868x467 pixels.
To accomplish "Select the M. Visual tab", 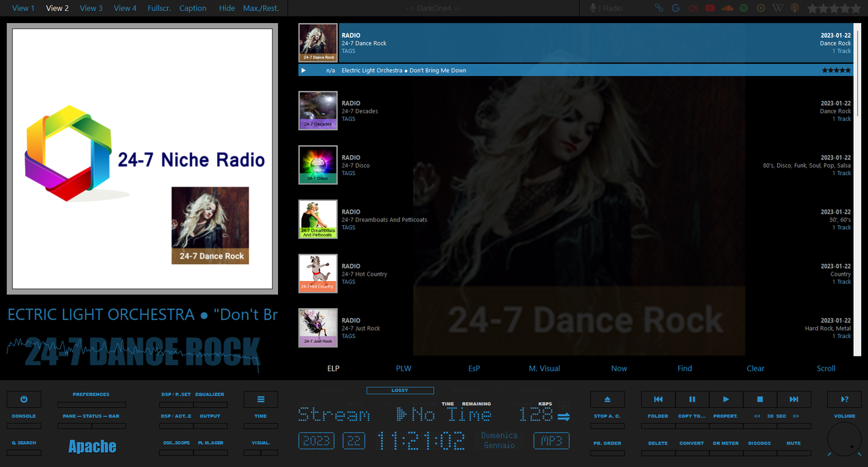I will pos(545,369).
